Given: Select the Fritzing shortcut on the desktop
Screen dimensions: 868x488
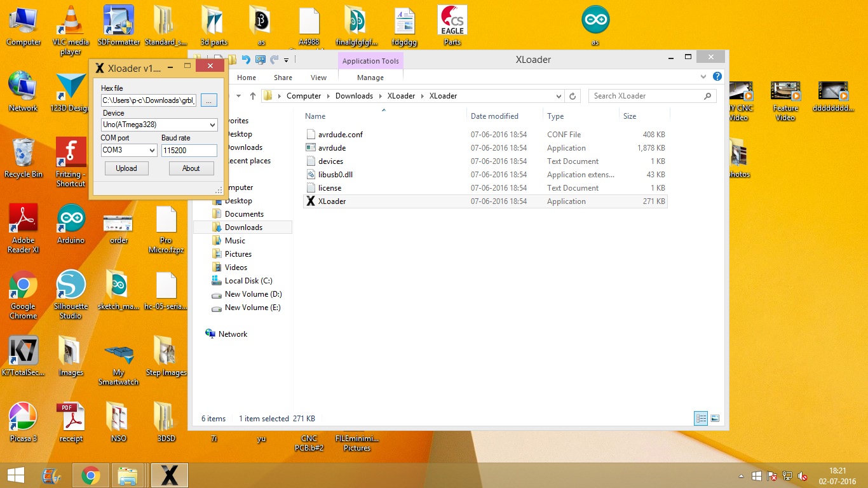Looking at the screenshot, I should pos(71,161).
